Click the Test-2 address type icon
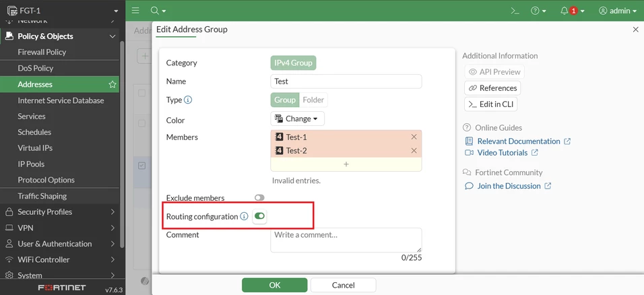Image resolution: width=644 pixels, height=295 pixels. [280, 151]
